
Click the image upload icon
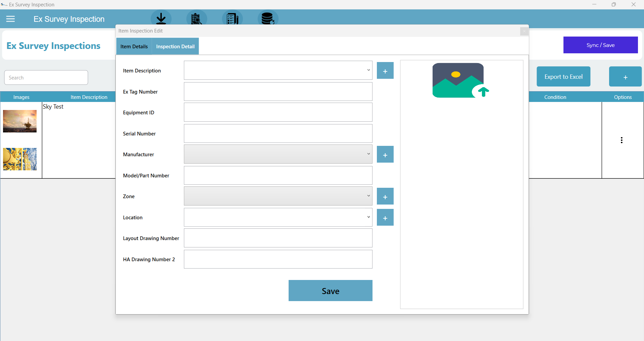pyautogui.click(x=460, y=80)
